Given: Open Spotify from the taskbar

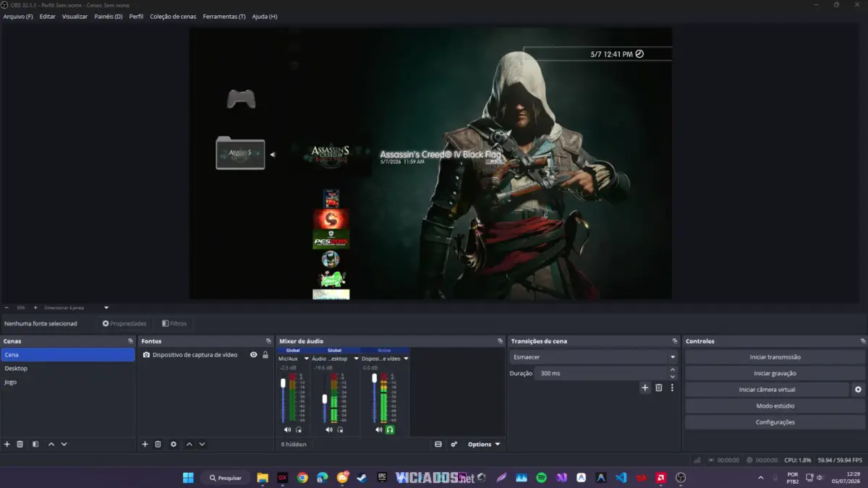Looking at the screenshot, I should click(542, 478).
